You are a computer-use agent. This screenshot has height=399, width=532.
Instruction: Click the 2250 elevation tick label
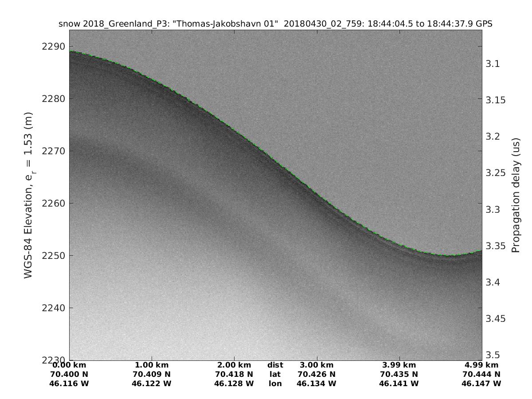point(53,256)
